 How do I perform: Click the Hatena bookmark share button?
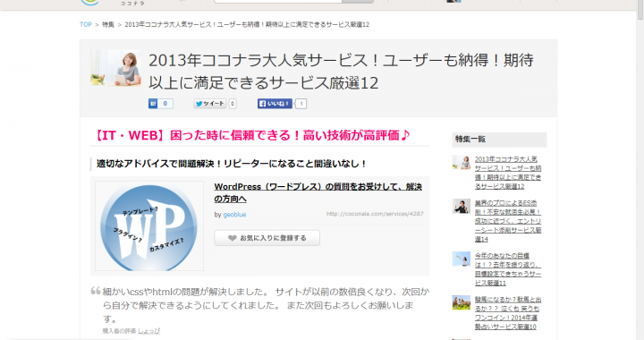[x=153, y=104]
